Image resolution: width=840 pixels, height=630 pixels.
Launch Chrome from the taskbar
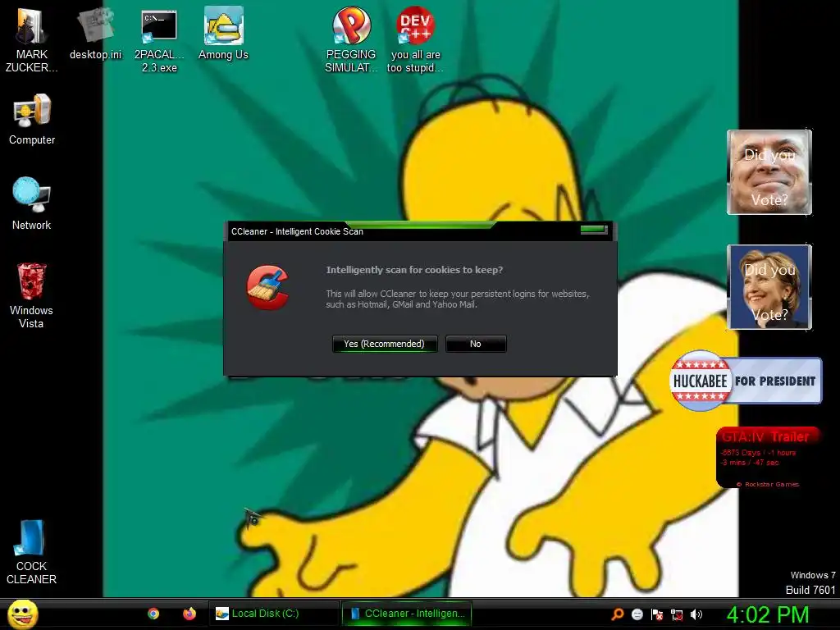coord(153,614)
